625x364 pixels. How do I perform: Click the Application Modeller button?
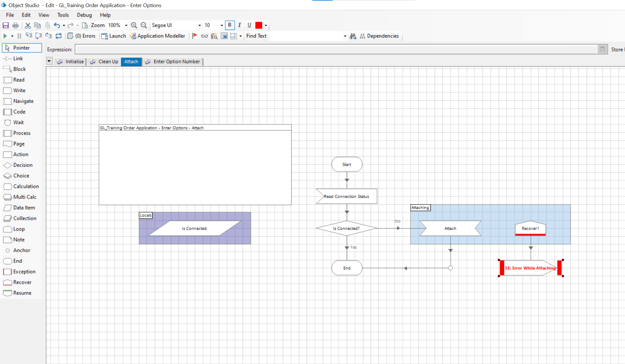point(157,36)
